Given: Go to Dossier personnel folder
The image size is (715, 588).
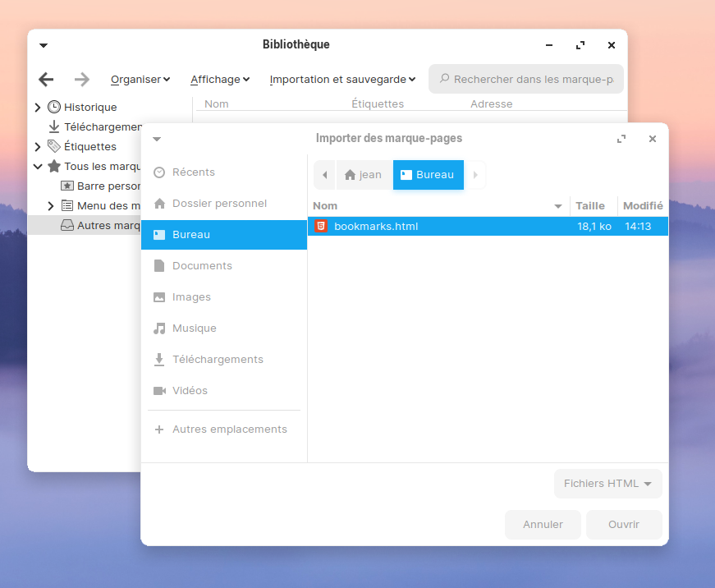Looking at the screenshot, I should [218, 204].
